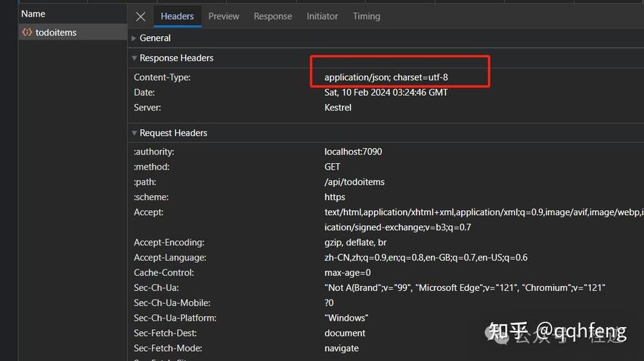Select the text/html,application/xhtml+xml Accept value

[484, 212]
